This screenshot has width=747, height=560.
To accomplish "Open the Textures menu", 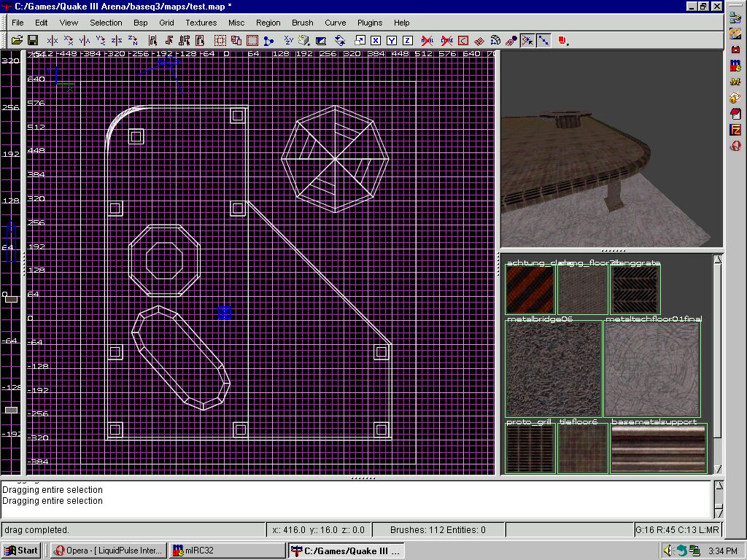I will [x=201, y=23].
